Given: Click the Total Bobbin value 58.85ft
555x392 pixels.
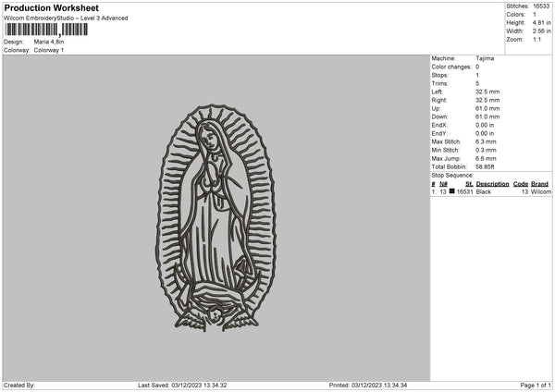Looking at the screenshot, I should 485,166.
